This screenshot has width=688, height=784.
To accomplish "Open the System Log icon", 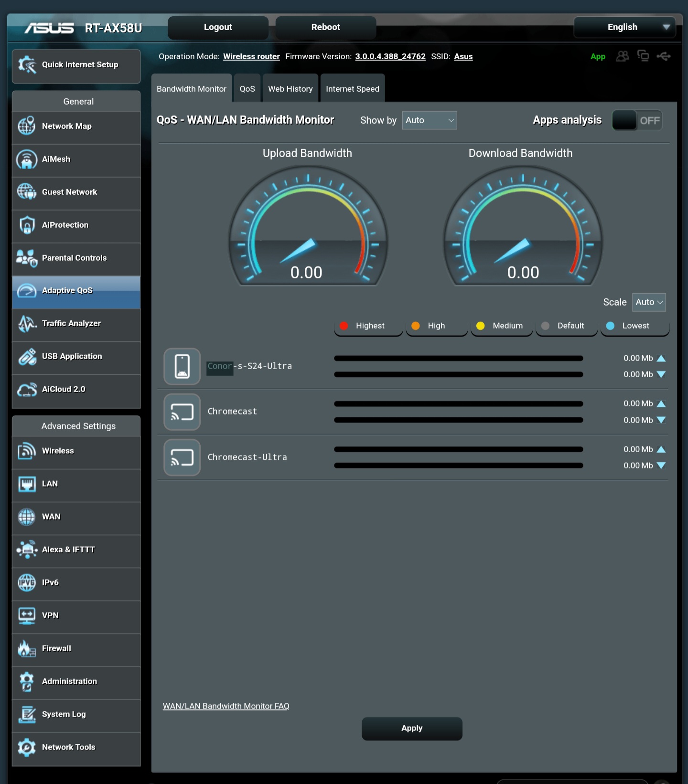I will pyautogui.click(x=27, y=714).
